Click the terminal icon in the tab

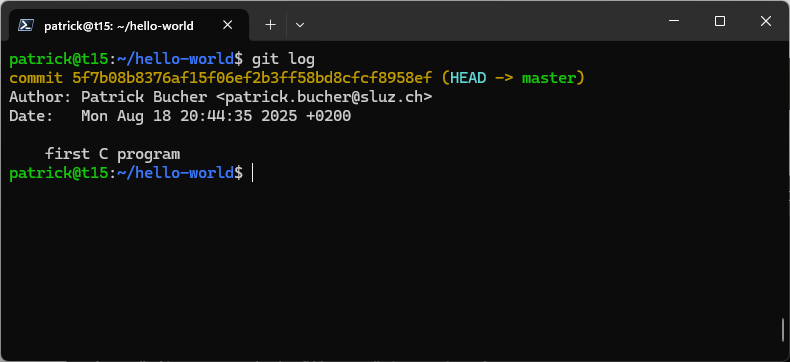(x=26, y=25)
